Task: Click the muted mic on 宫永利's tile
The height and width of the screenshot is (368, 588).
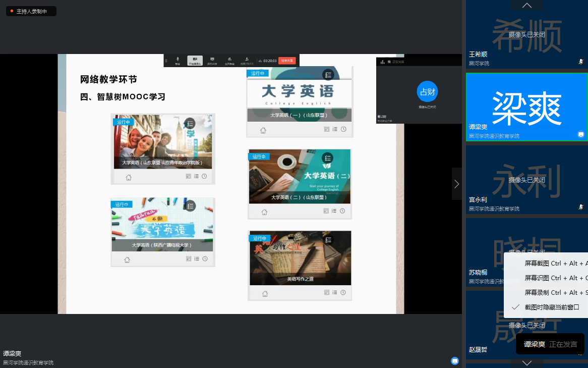Action: point(581,207)
